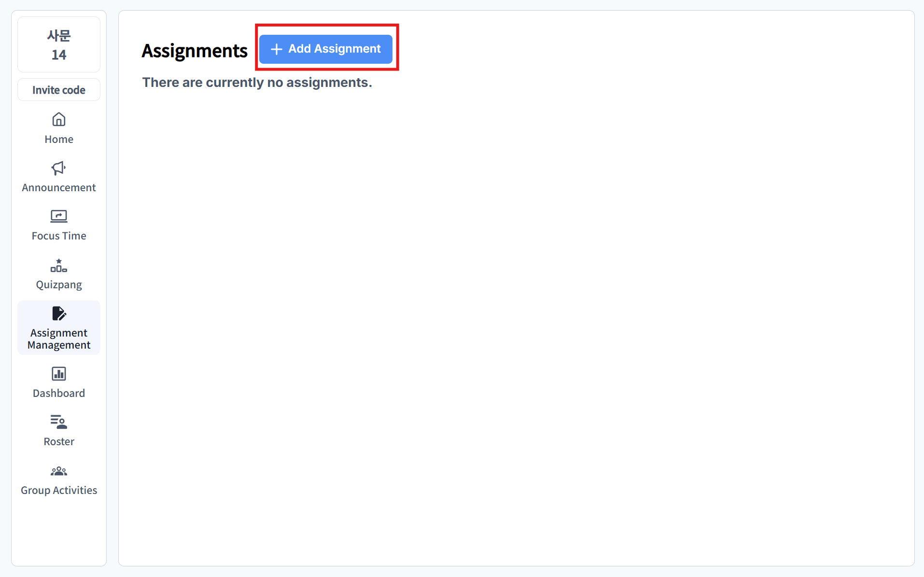924x577 pixels.
Task: Navigate to Group Activities text label
Action: coord(59,491)
